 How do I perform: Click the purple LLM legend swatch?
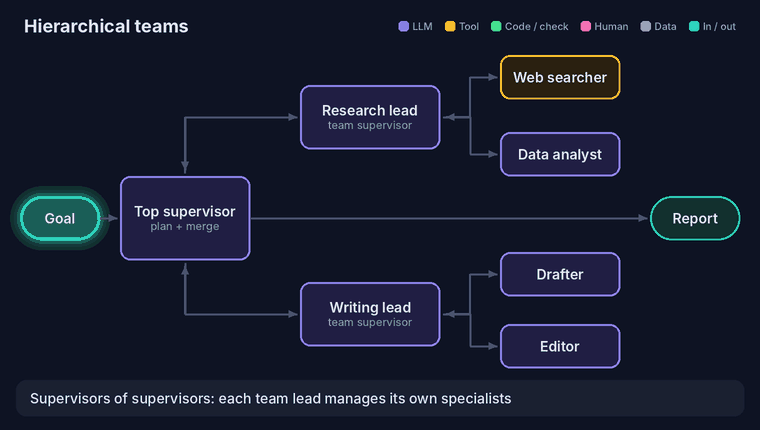(x=403, y=26)
